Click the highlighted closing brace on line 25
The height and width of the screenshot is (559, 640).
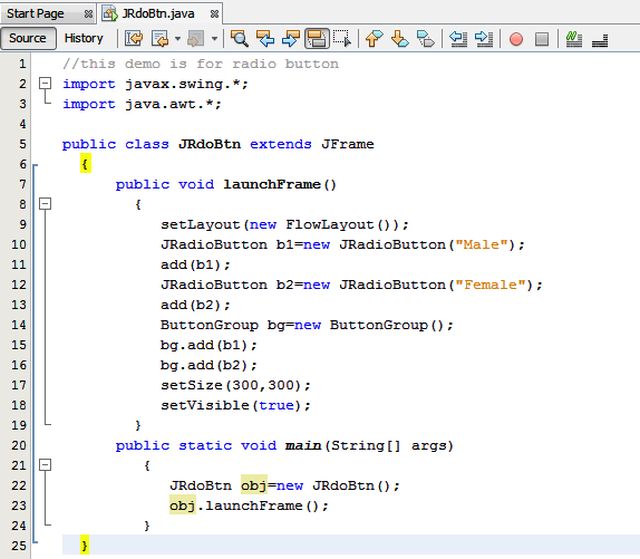click(84, 546)
